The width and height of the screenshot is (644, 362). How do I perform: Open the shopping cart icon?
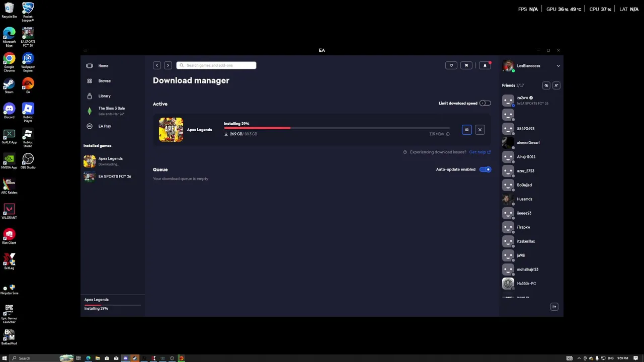[x=466, y=65]
